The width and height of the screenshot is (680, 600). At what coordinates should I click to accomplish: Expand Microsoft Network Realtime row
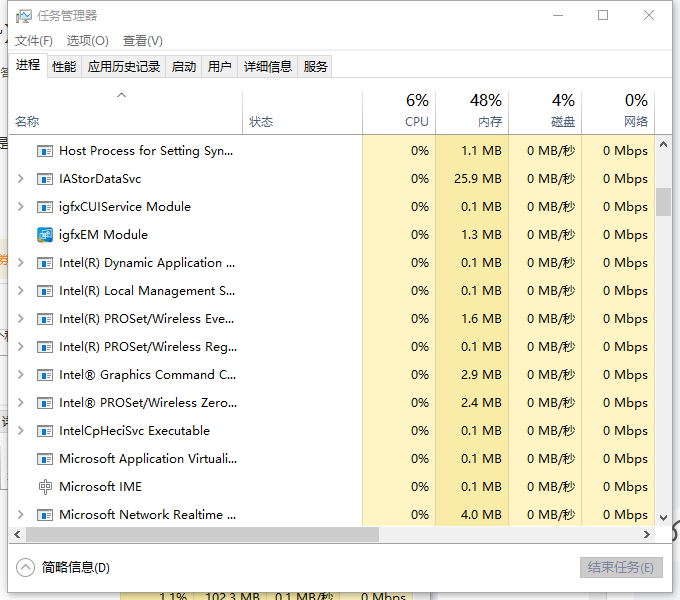tap(20, 515)
